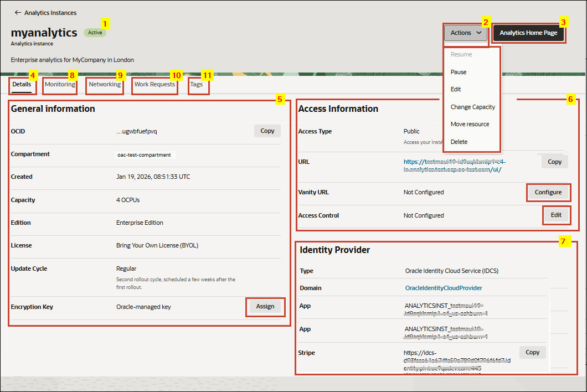Switch to the Networking tab
The height and width of the screenshot is (392, 587).
click(104, 85)
